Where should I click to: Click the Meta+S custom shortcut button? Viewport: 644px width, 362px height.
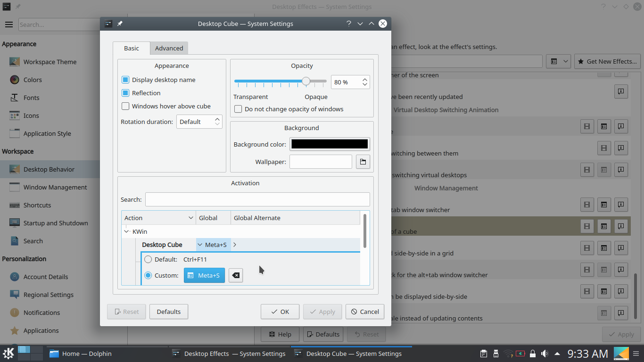[x=204, y=275]
